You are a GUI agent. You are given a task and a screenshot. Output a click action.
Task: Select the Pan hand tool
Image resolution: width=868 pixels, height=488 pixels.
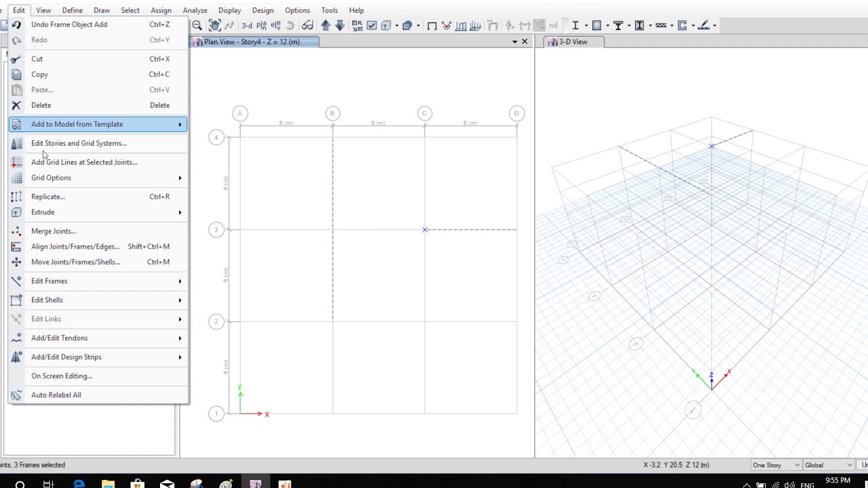[x=215, y=25]
